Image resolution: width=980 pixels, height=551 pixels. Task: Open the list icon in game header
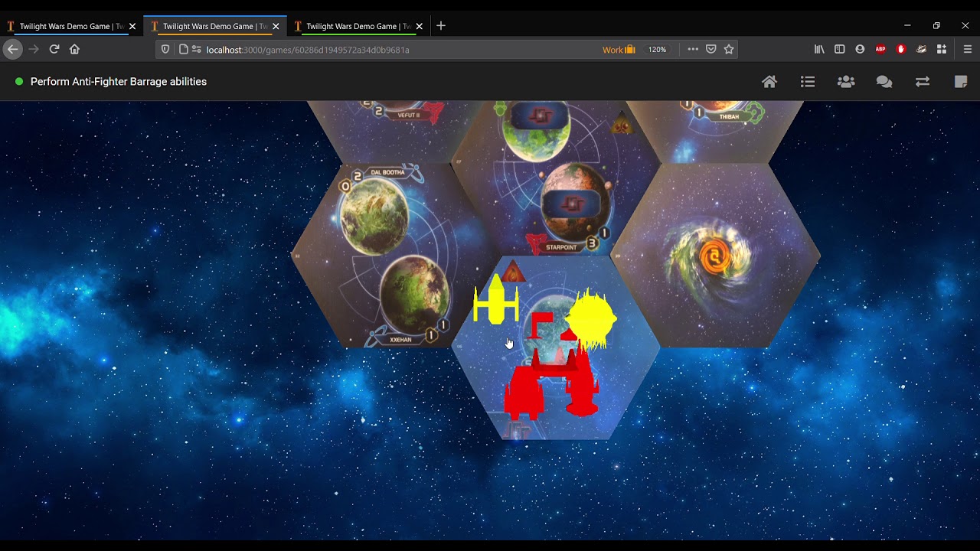pyautogui.click(x=808, y=81)
